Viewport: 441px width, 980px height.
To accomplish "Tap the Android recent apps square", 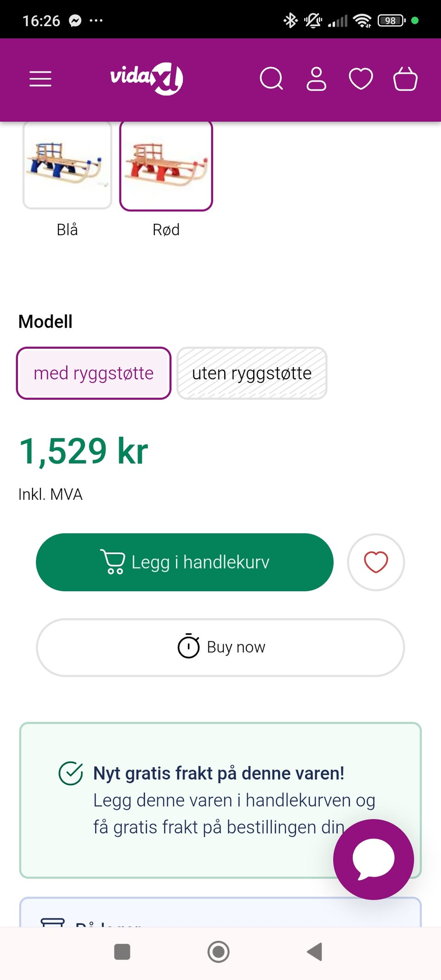I will 122,952.
